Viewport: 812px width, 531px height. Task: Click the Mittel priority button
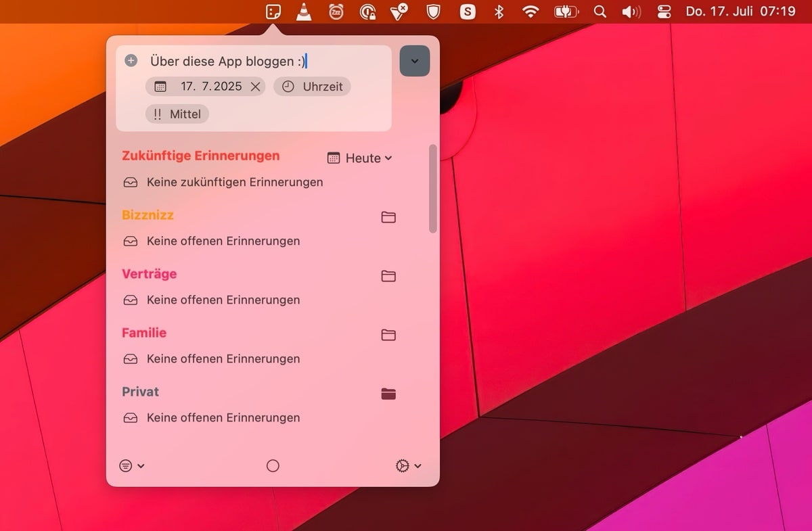click(x=177, y=114)
